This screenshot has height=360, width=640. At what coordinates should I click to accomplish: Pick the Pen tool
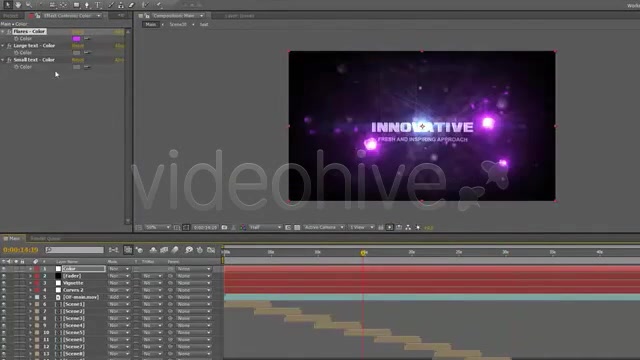click(x=87, y=5)
